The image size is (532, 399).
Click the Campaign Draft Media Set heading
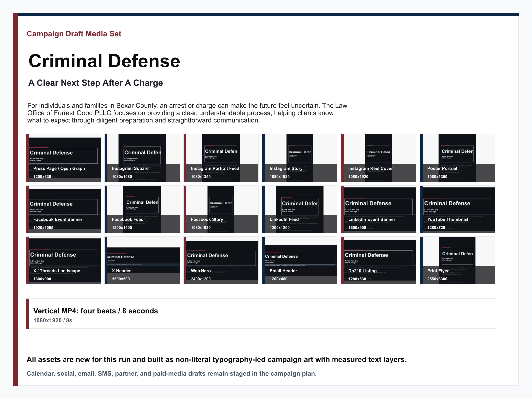point(74,34)
